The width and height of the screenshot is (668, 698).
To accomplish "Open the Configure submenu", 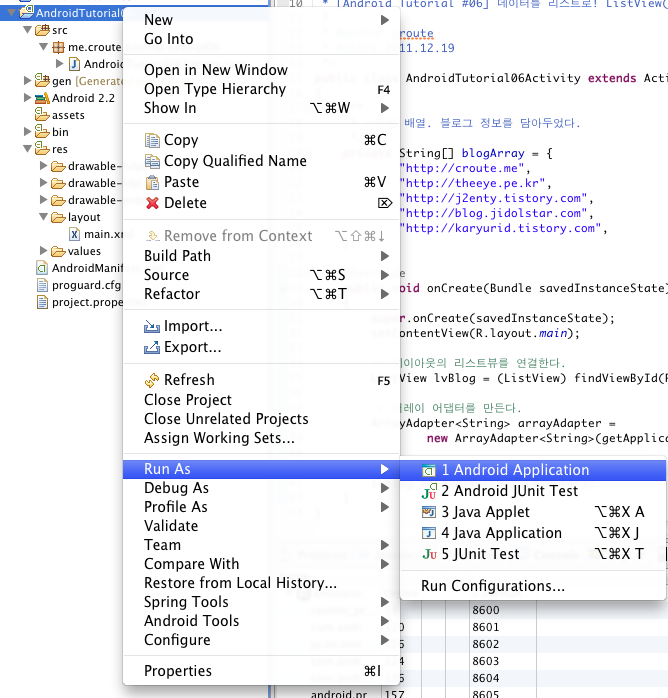I will [262, 640].
